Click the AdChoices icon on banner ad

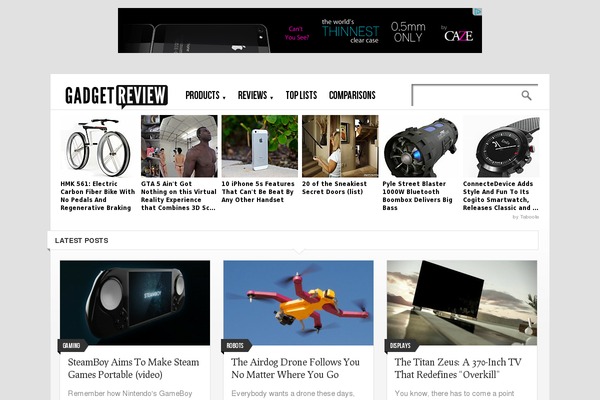click(x=478, y=12)
